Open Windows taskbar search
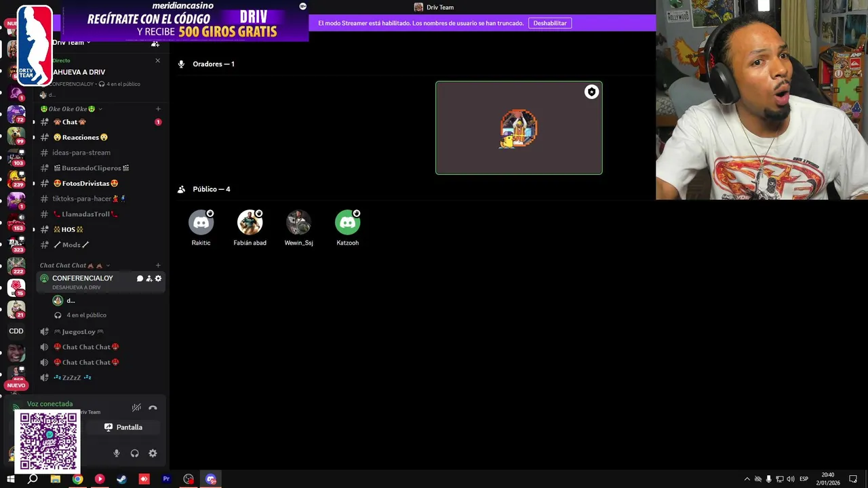Screen dimensions: 868x488 click(33, 479)
